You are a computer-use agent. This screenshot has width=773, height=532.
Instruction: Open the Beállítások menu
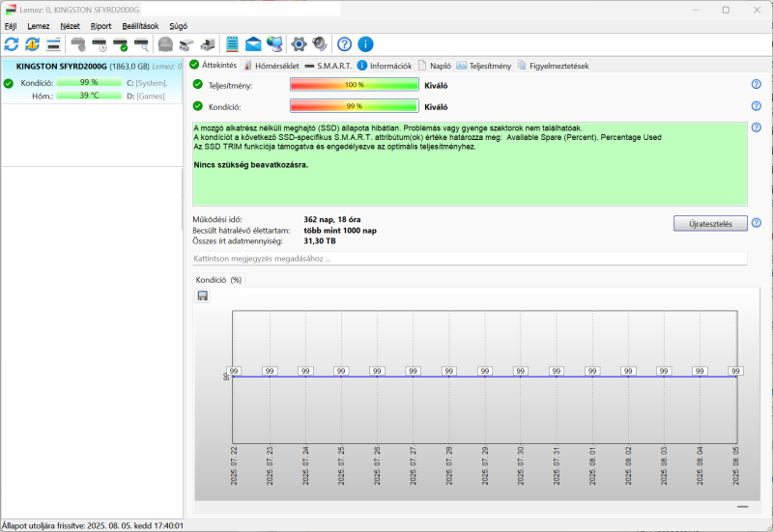point(140,26)
